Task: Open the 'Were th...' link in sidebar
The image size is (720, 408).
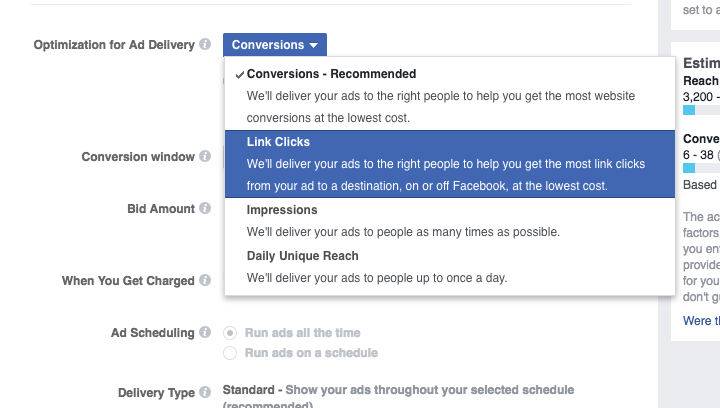Action: [x=700, y=321]
